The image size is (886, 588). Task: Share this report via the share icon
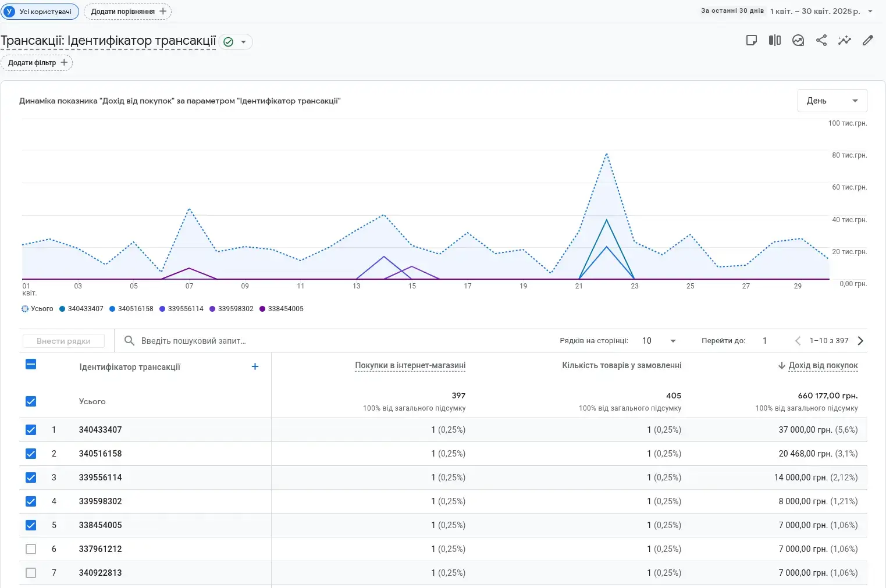point(821,40)
